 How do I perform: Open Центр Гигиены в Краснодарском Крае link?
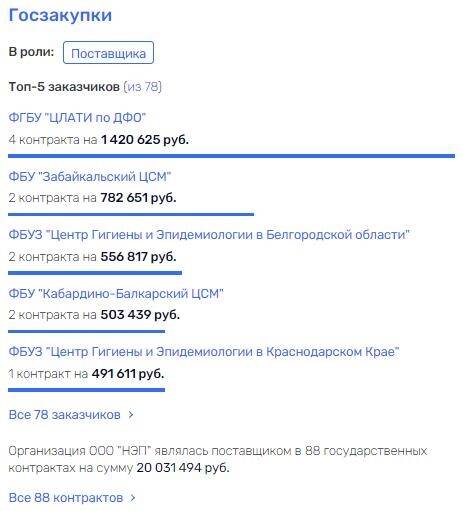[x=204, y=352]
